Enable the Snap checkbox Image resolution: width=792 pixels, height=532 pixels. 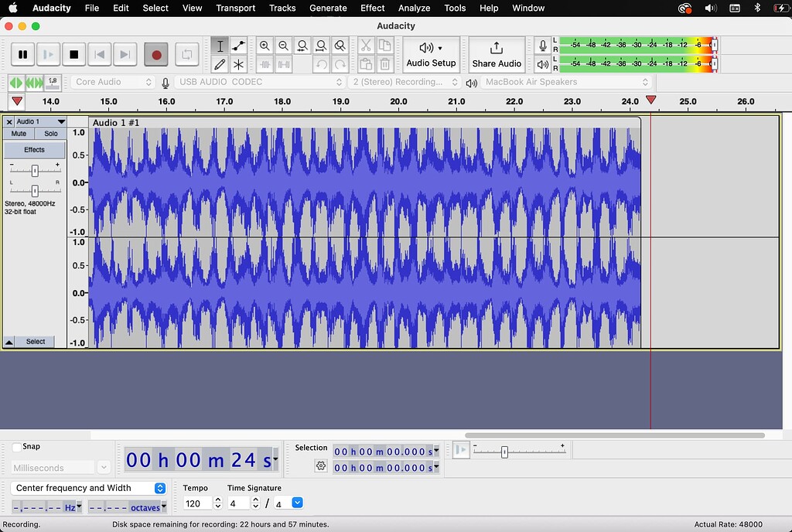[15, 446]
